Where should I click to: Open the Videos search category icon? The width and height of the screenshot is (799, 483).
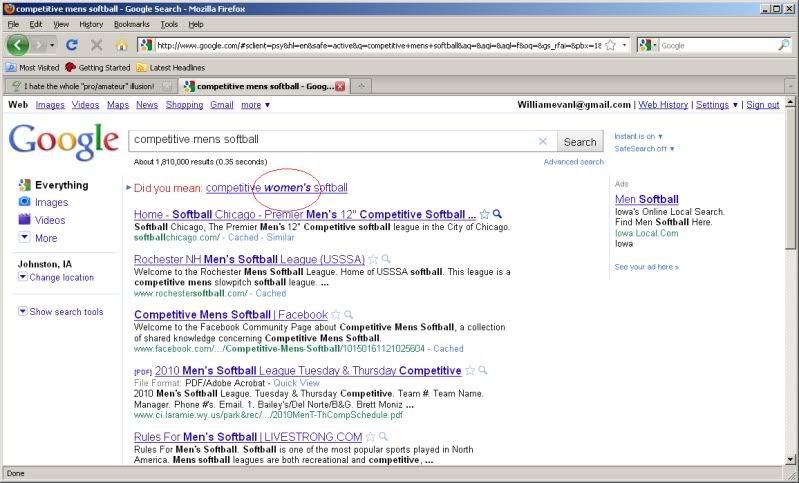point(25,220)
